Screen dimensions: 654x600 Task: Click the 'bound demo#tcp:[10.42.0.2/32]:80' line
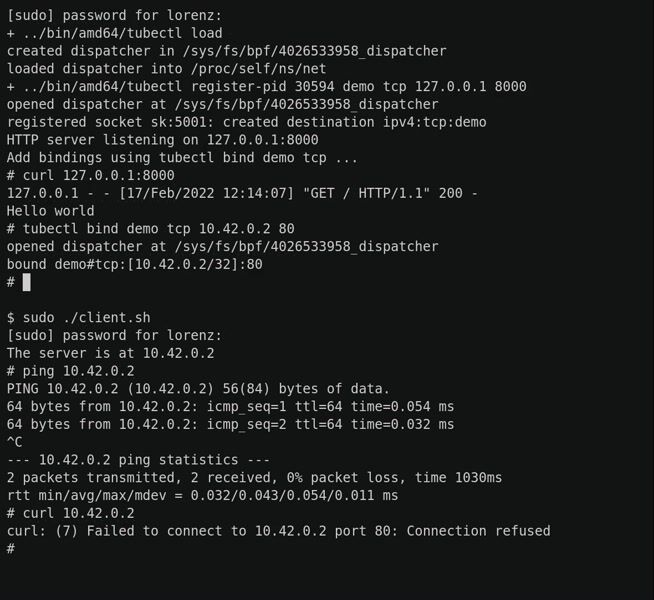(135, 264)
